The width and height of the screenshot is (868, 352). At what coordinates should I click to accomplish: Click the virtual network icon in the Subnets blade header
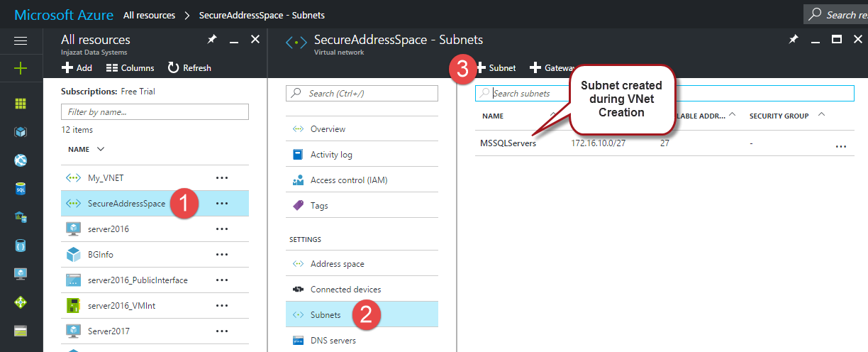click(x=296, y=43)
